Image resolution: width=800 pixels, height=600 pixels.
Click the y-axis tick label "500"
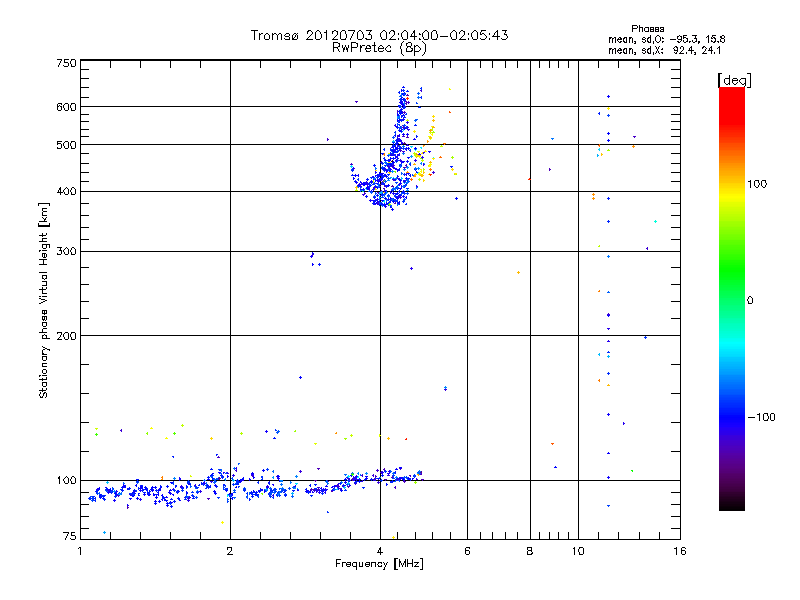(67, 145)
